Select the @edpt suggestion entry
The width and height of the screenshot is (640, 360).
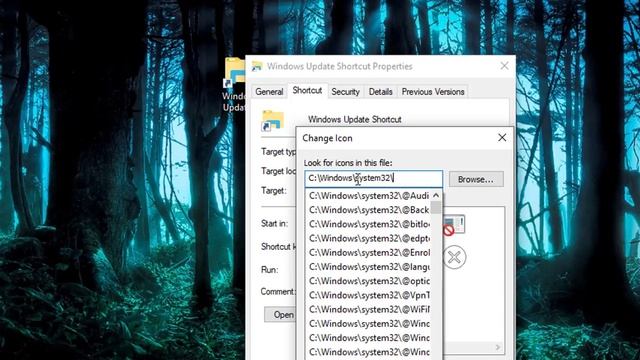click(x=369, y=238)
